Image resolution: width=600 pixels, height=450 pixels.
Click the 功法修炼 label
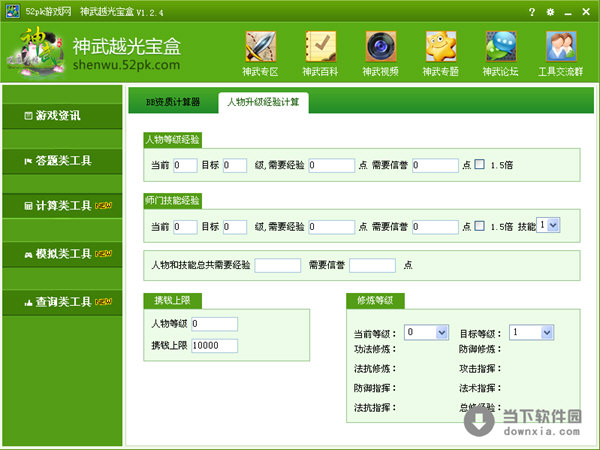[x=375, y=349]
